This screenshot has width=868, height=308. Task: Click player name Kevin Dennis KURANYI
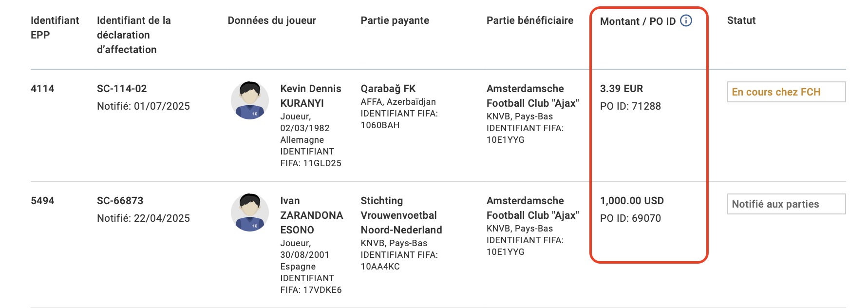click(310, 96)
